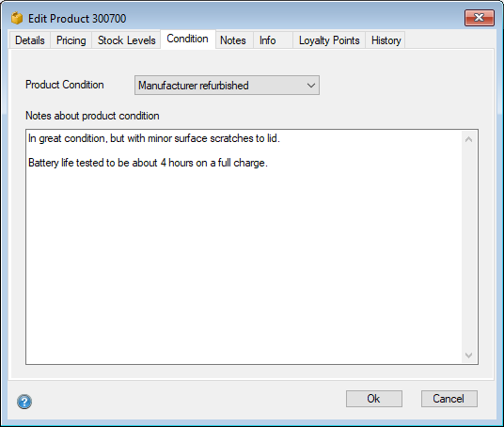The width and height of the screenshot is (504, 427).
Task: Switch to the Info tab
Action: 268,40
